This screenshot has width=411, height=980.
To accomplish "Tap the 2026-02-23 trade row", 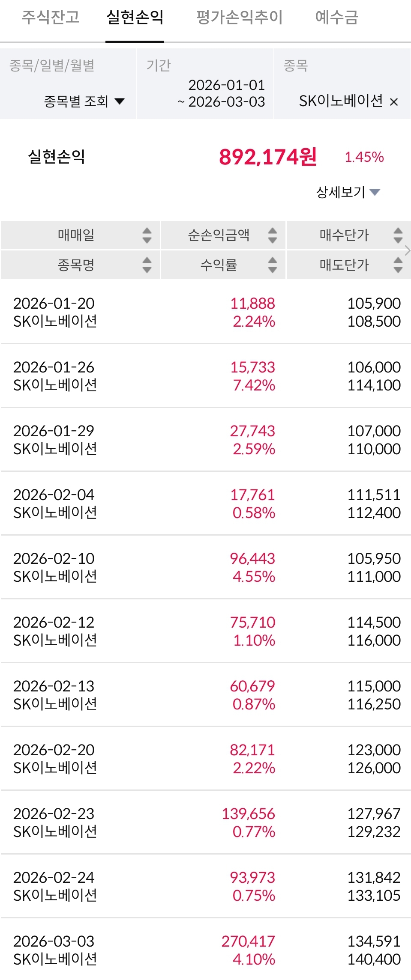I will pos(206,822).
